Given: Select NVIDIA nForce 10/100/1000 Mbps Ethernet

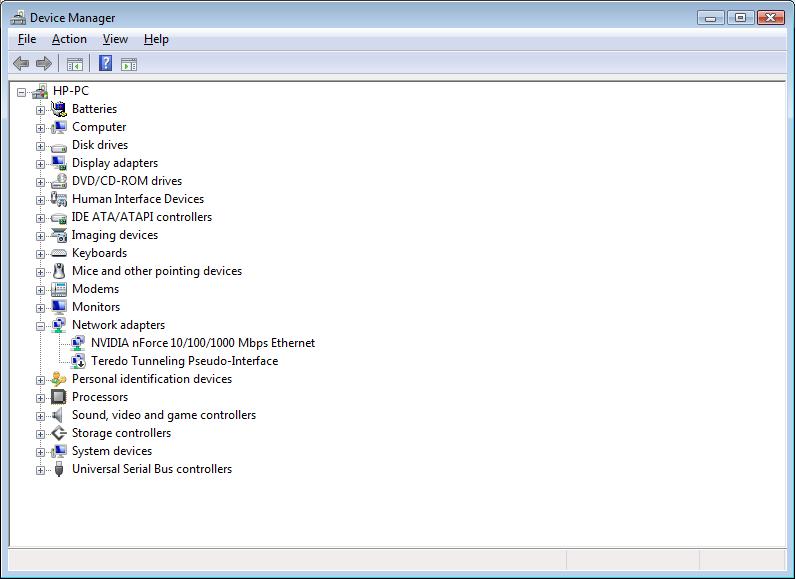Looking at the screenshot, I should pos(202,343).
